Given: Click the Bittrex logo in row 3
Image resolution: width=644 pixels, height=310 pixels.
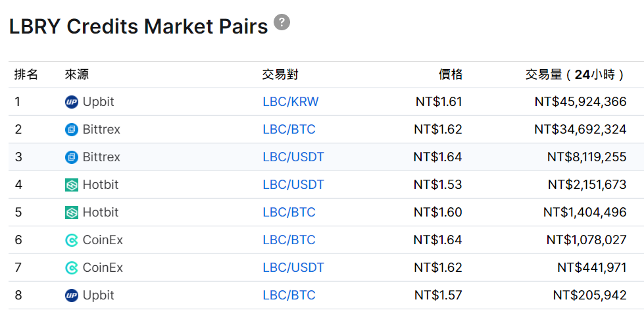Looking at the screenshot, I should [72, 157].
